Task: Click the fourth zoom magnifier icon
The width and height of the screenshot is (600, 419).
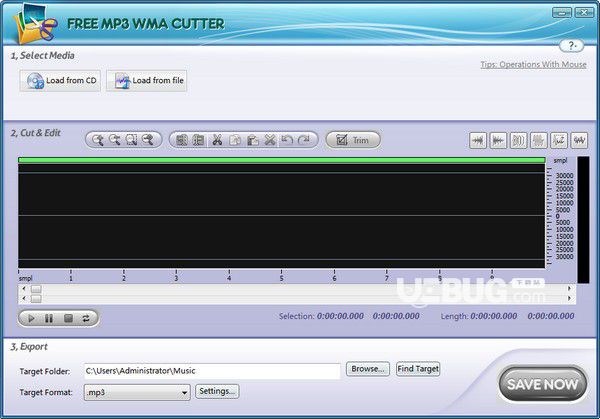Action: (148, 140)
